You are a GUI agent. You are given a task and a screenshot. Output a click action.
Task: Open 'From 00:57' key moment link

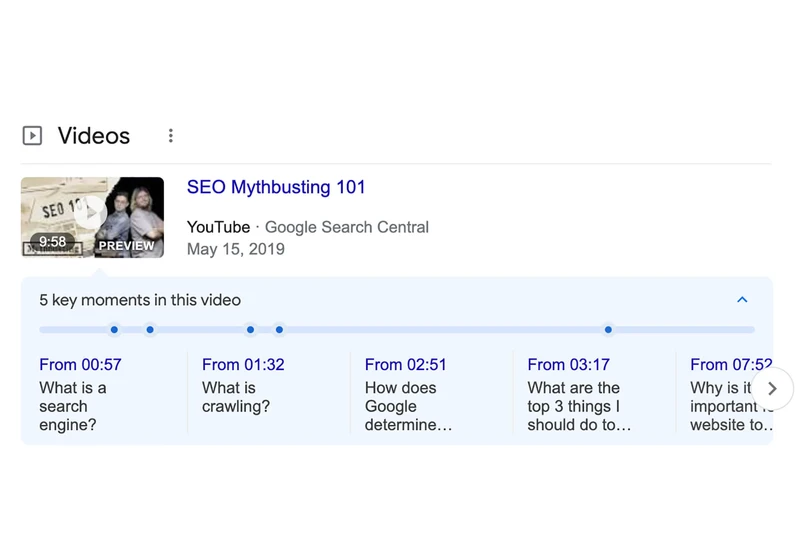point(80,365)
